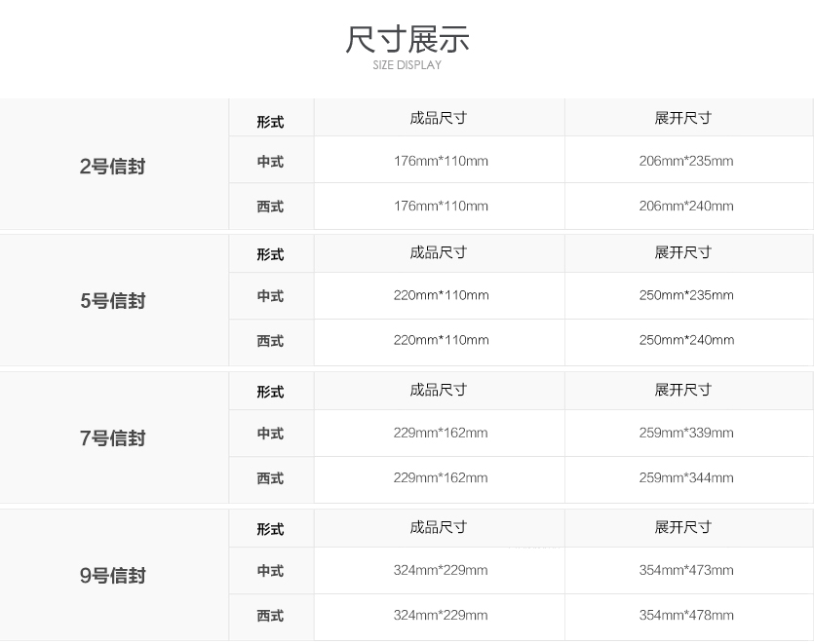Select the 7号信封 row label
The height and width of the screenshot is (644, 814).
[x=113, y=438]
